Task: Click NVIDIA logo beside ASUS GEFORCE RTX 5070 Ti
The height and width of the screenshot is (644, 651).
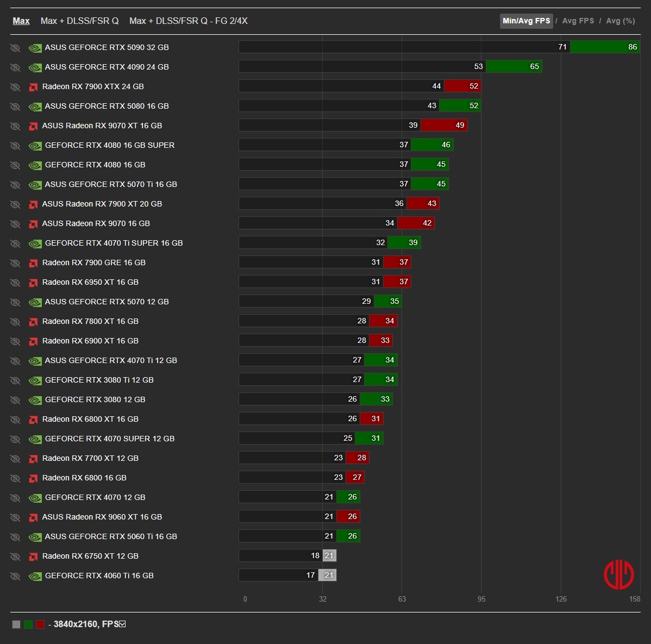Action: tap(35, 185)
